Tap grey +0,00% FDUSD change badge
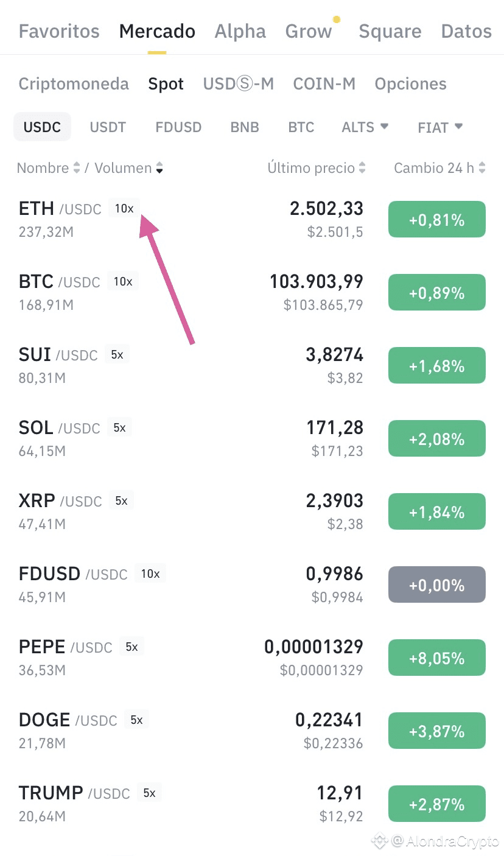The width and height of the screenshot is (504, 856). (437, 585)
